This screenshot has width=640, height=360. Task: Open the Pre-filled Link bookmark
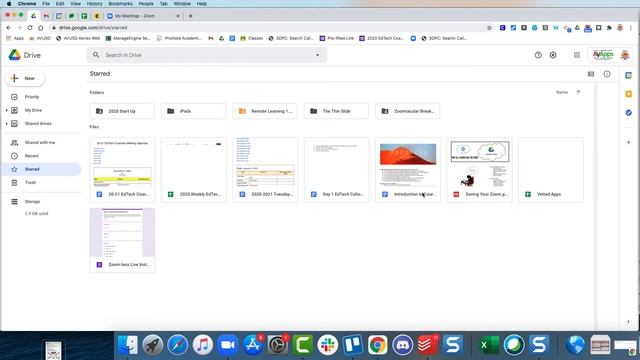(x=336, y=38)
